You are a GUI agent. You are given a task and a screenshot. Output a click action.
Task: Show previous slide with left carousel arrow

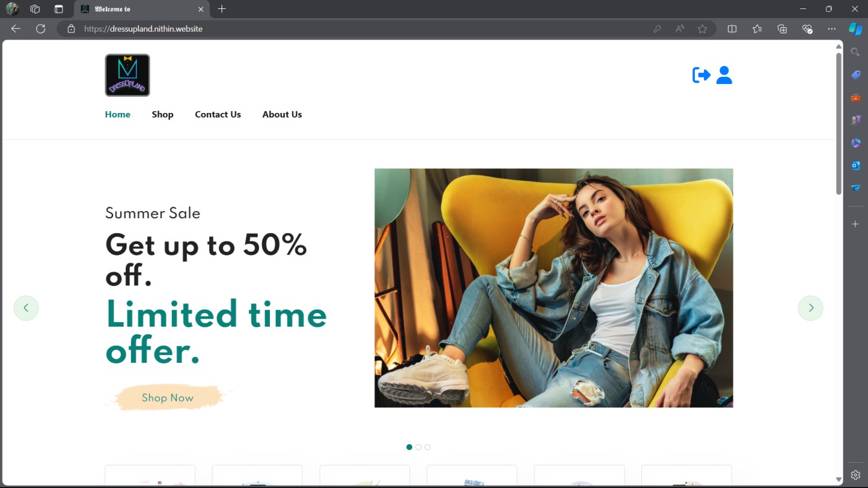(26, 308)
